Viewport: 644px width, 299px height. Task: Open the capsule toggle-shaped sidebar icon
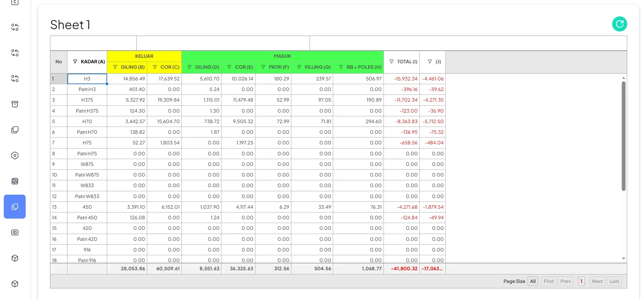(x=15, y=232)
